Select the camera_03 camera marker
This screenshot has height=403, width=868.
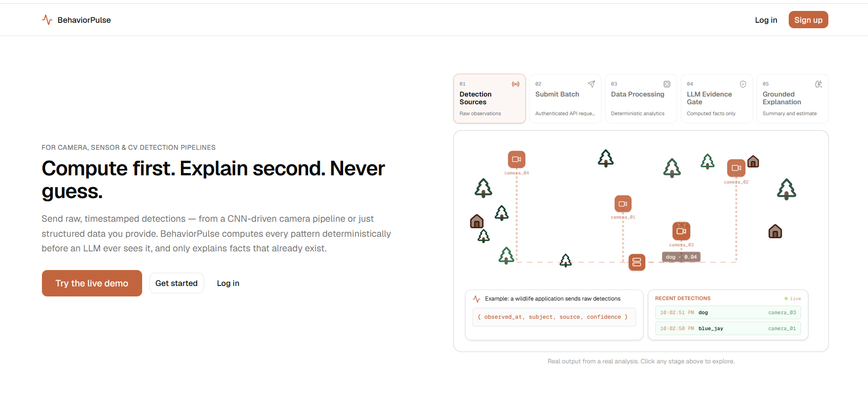pyautogui.click(x=681, y=231)
